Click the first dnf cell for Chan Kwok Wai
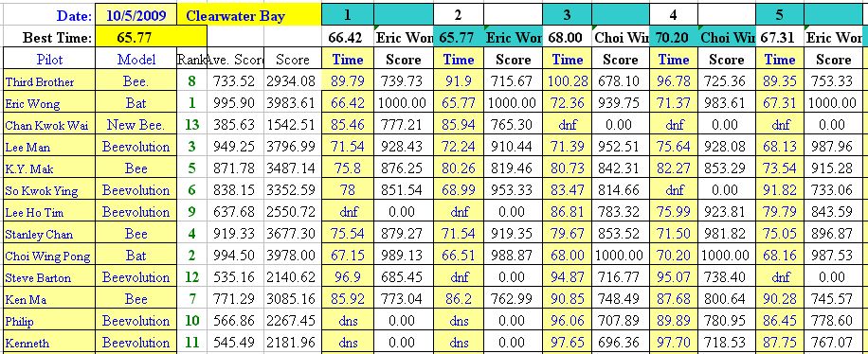The height and width of the screenshot is (354, 868). pos(568,125)
